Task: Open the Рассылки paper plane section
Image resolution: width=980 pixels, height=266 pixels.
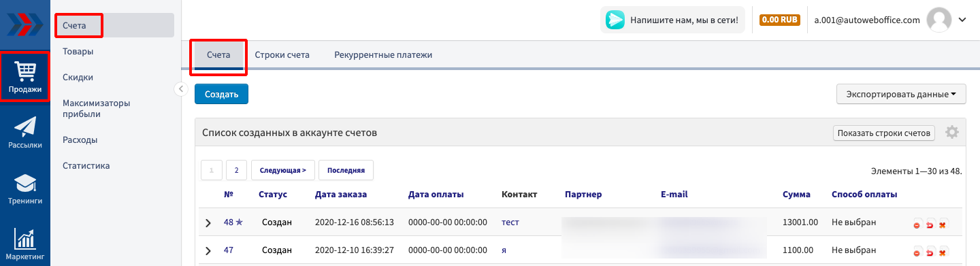Action: pyautogui.click(x=25, y=133)
